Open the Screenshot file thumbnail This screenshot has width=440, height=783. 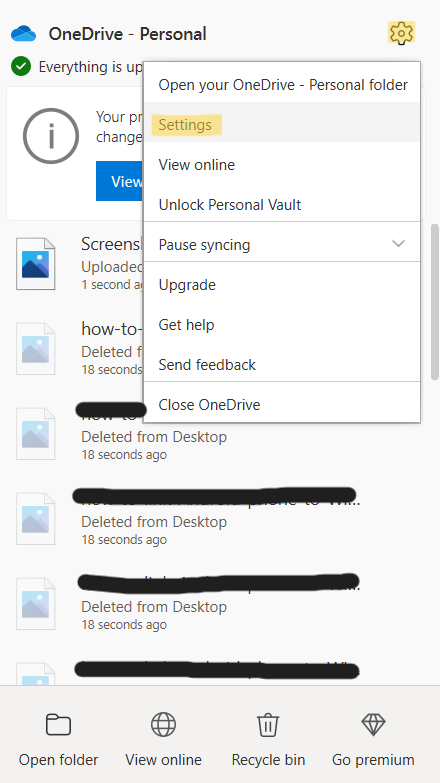click(x=36, y=264)
